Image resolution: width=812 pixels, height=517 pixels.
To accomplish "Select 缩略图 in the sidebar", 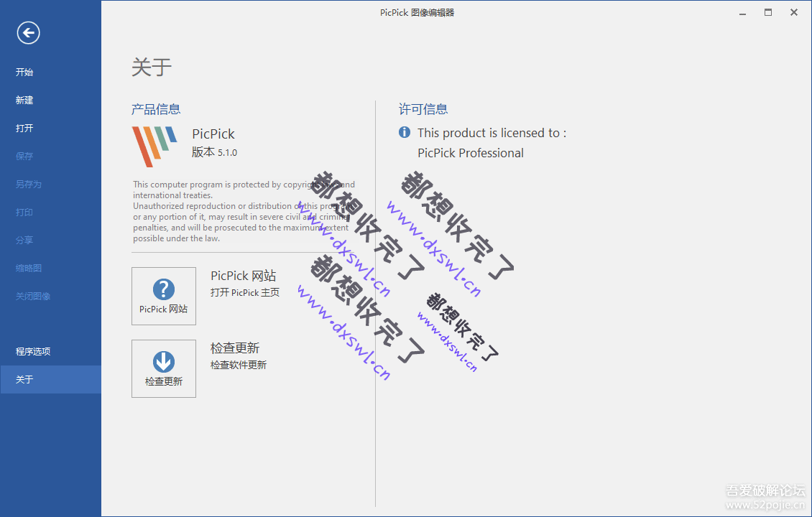I will [29, 268].
